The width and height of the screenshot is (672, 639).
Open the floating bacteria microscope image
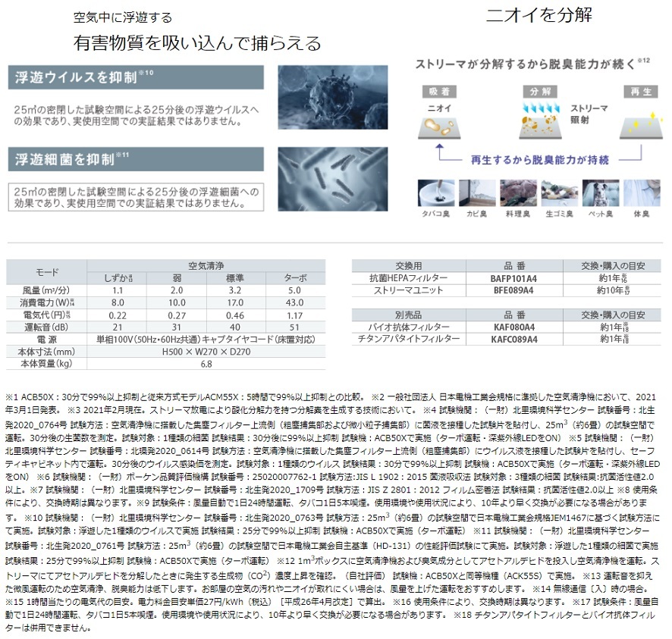coord(332,179)
